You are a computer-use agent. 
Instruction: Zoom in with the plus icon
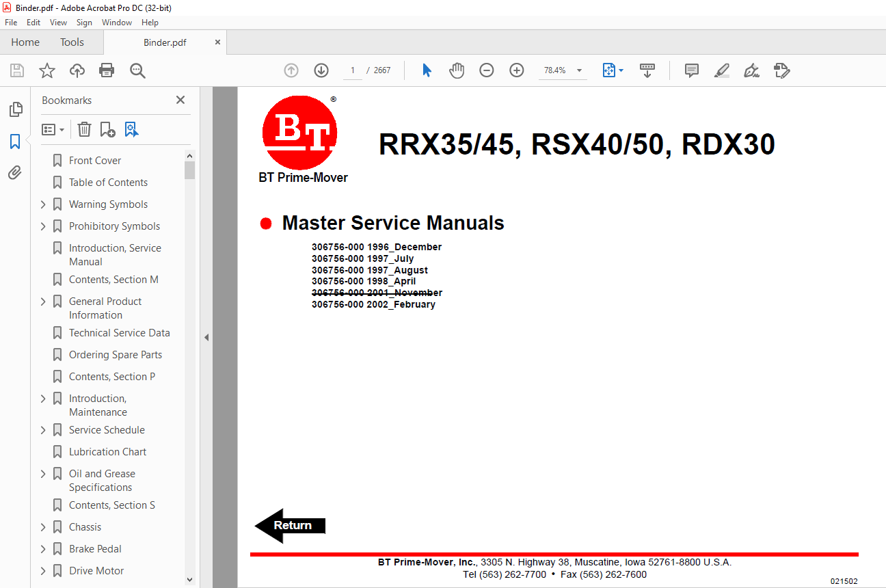coord(517,70)
